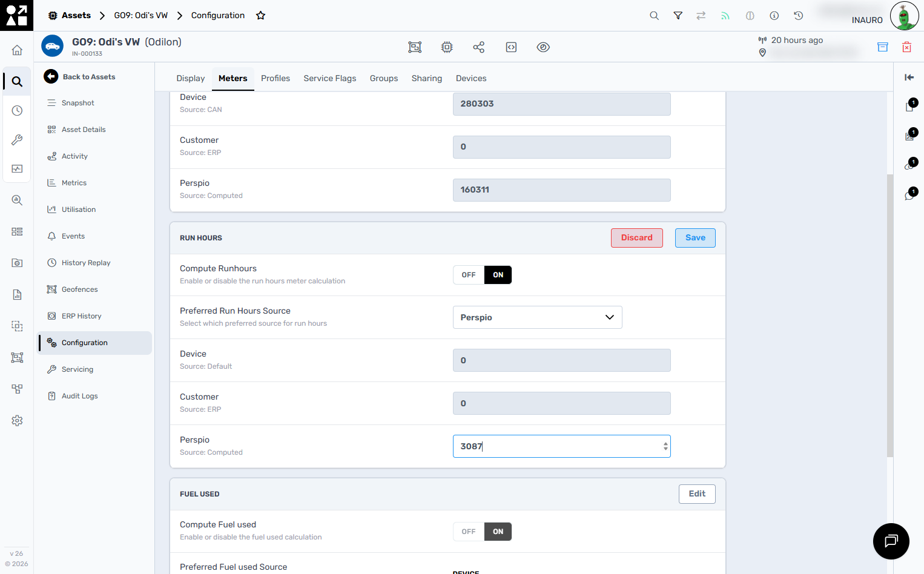The height and width of the screenshot is (574, 924).
Task: Open the activity monitor icon in left rail
Action: [x=17, y=169]
